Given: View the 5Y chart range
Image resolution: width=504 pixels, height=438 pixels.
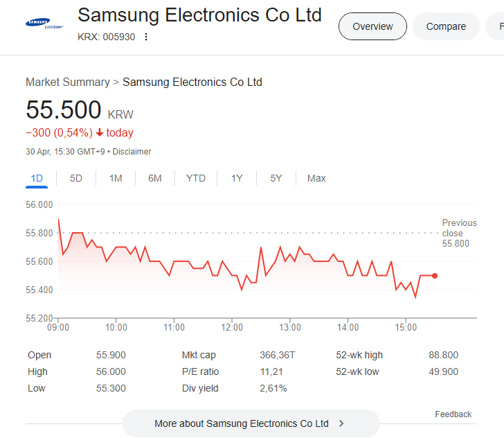Looking at the screenshot, I should point(276,178).
